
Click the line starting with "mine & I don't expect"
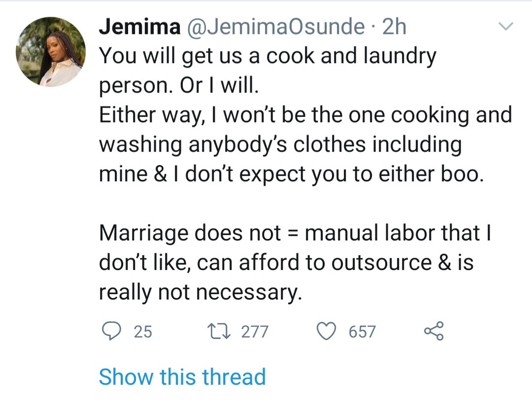coord(291,174)
